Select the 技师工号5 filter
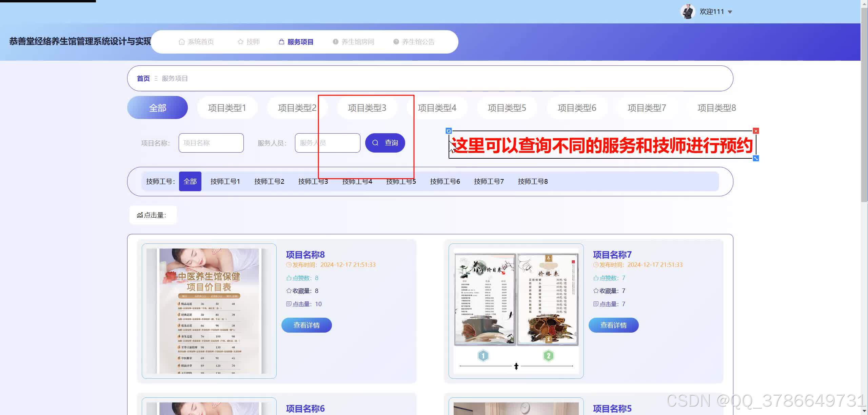 click(401, 181)
